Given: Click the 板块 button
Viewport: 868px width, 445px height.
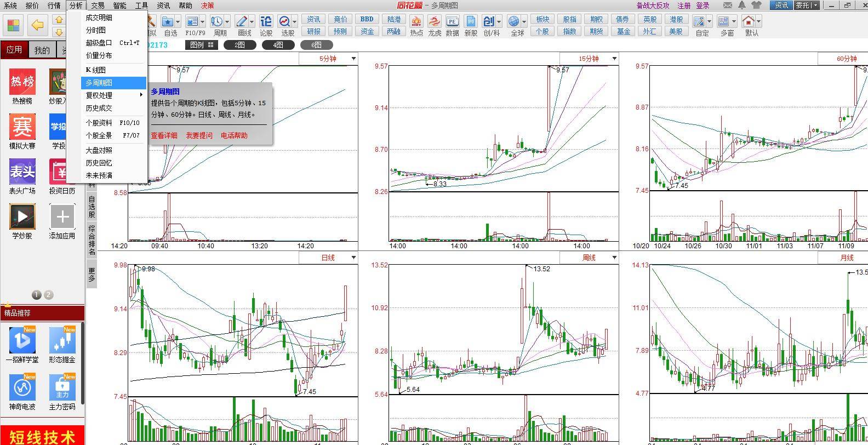Looking at the screenshot, I should point(542,19).
